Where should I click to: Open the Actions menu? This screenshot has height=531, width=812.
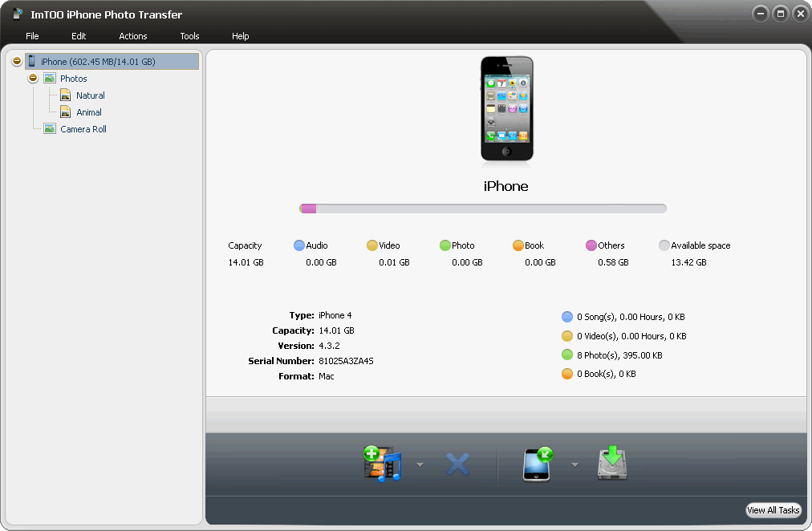click(x=133, y=36)
